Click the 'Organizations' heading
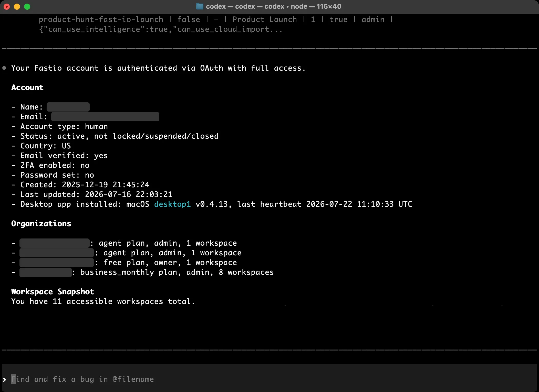539x392 pixels. (x=41, y=224)
